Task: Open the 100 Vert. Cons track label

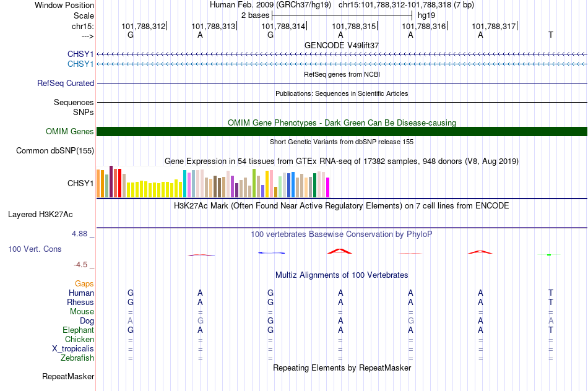Action: 35,249
